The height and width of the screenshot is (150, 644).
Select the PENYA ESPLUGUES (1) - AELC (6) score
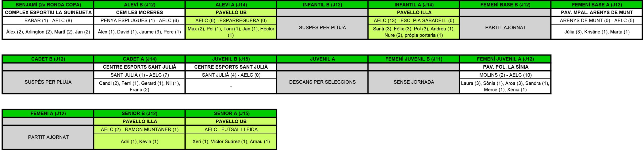coord(140,21)
